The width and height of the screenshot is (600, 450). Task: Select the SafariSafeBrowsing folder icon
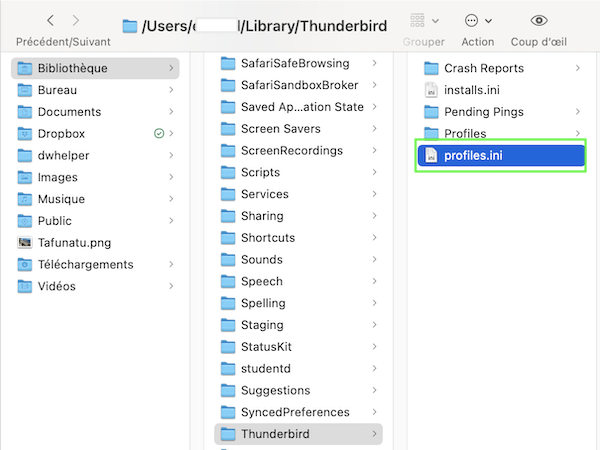[x=228, y=63]
